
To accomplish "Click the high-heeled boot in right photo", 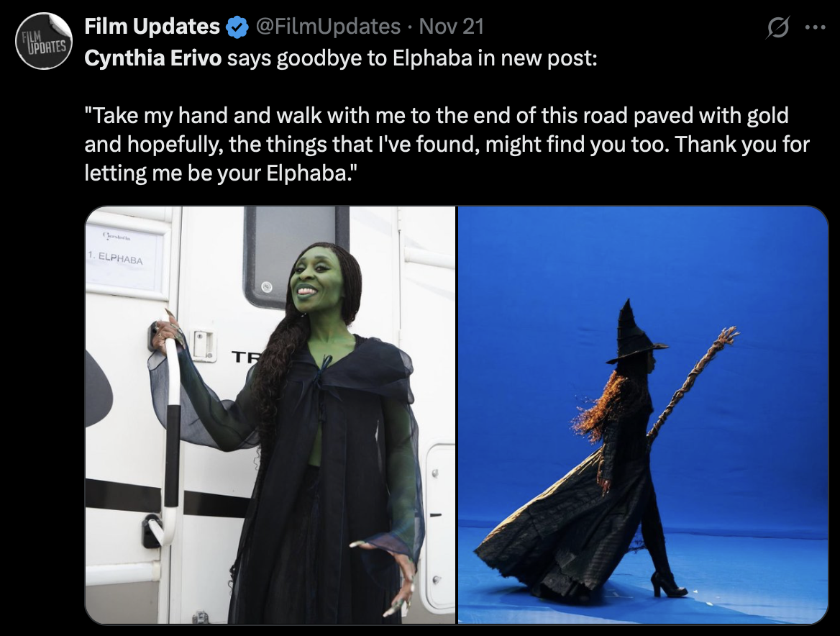I will tap(667, 585).
